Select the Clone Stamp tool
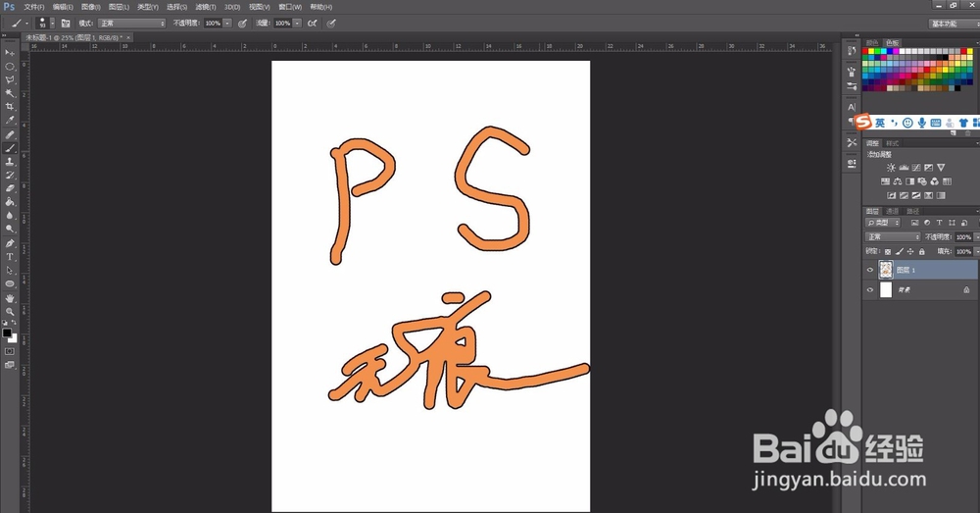The width and height of the screenshot is (980, 513). (10, 162)
